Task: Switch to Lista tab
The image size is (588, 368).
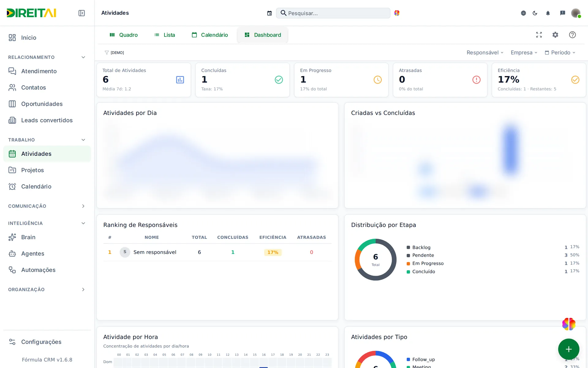Action: [165, 35]
